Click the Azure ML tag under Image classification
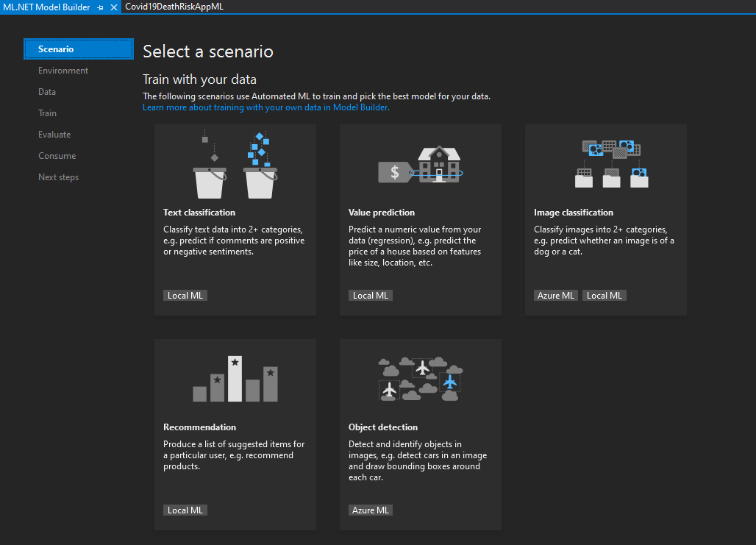This screenshot has height=545, width=756. click(555, 296)
